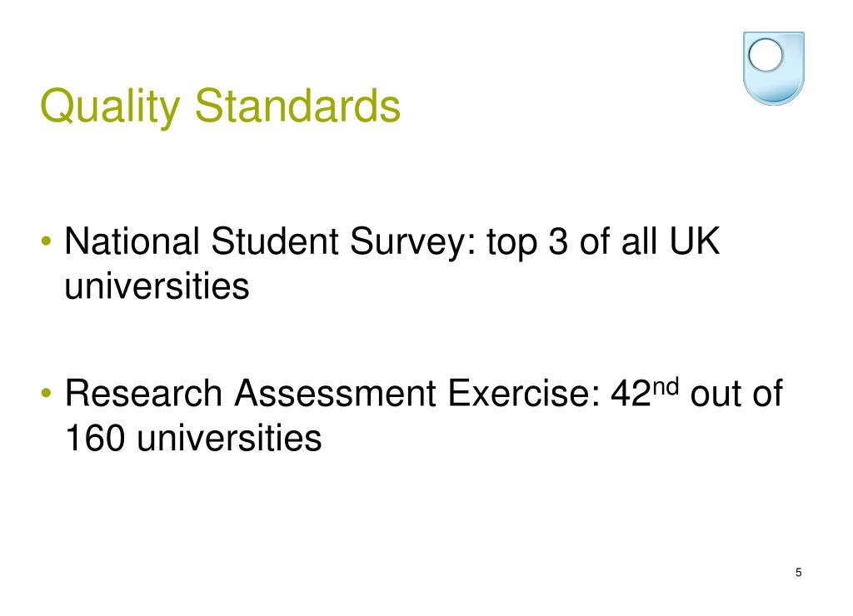Click the number 3 in first bullet

(557, 241)
